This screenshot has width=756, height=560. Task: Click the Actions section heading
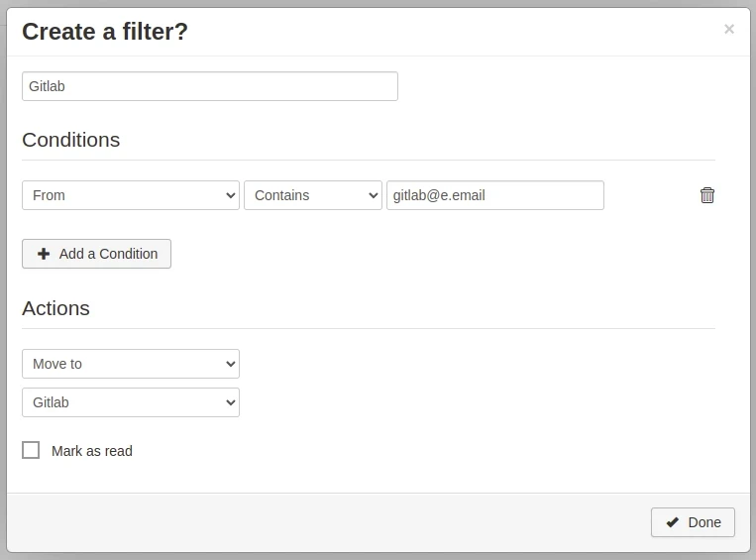pos(55,308)
